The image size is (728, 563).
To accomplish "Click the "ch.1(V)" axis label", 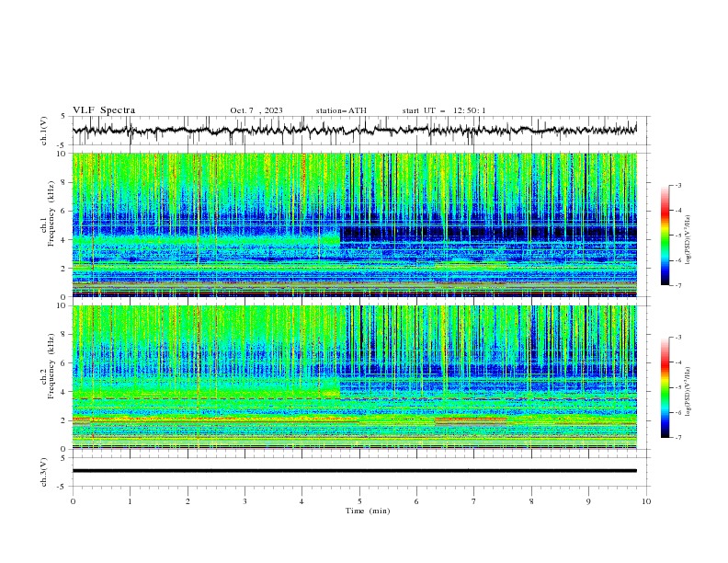I will 44,131.
